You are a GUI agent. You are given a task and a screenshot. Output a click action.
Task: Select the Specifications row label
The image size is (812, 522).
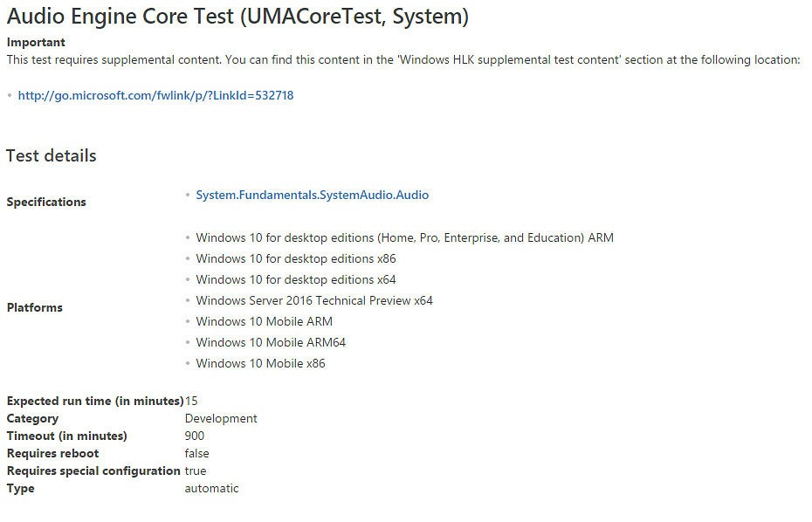click(46, 203)
